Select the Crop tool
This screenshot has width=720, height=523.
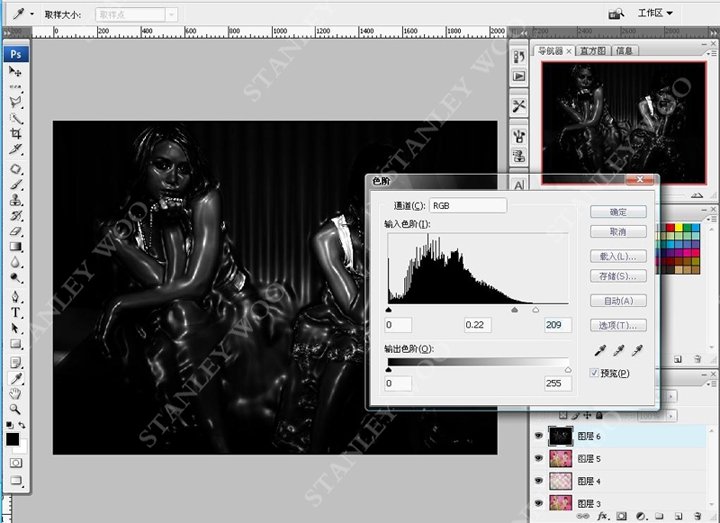(16, 133)
